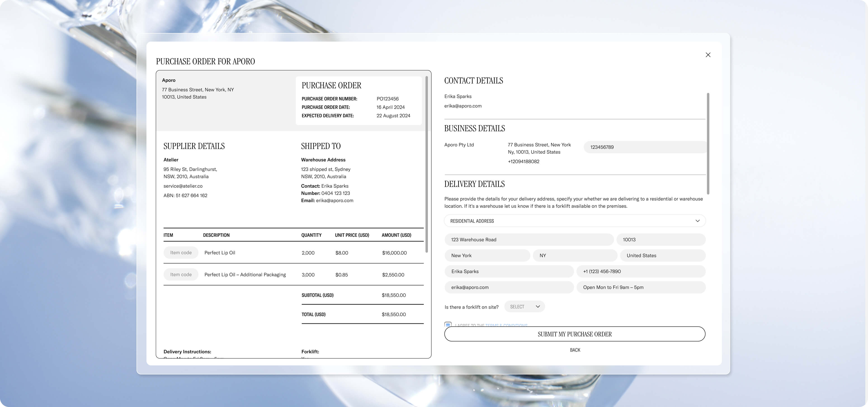This screenshot has height=407, width=868.
Task: Click the erika@aporo.com delivery email field
Action: [x=509, y=287]
